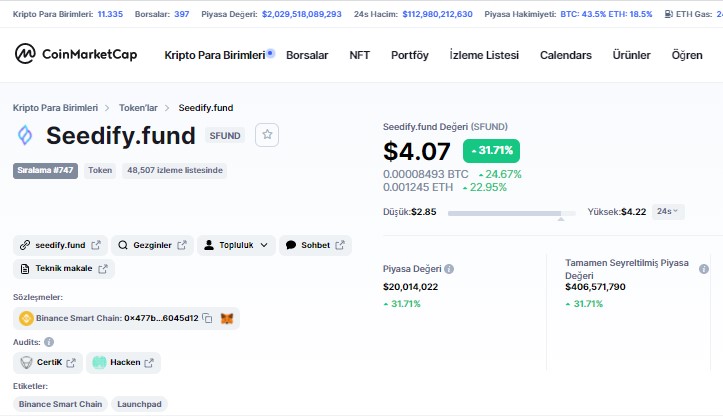Open the Gezginler explorers button
Image resolution: width=723 pixels, height=419 pixels.
[x=152, y=245]
